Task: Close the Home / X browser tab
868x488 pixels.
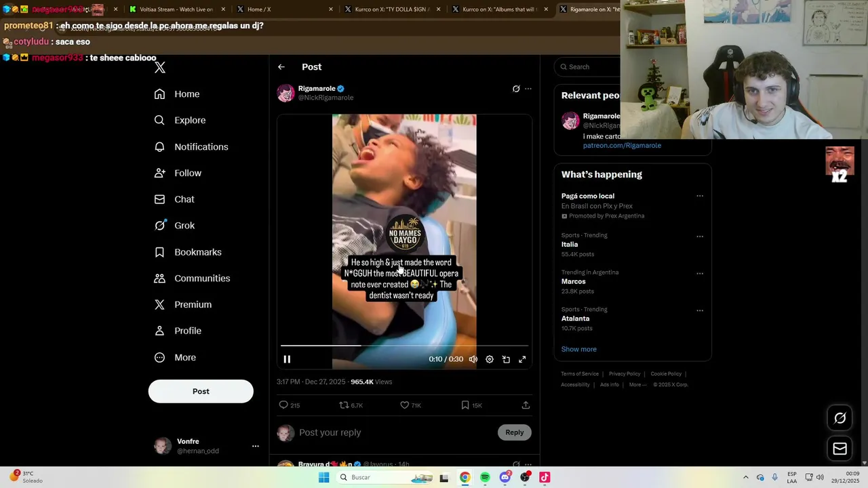Action: pyautogui.click(x=331, y=9)
